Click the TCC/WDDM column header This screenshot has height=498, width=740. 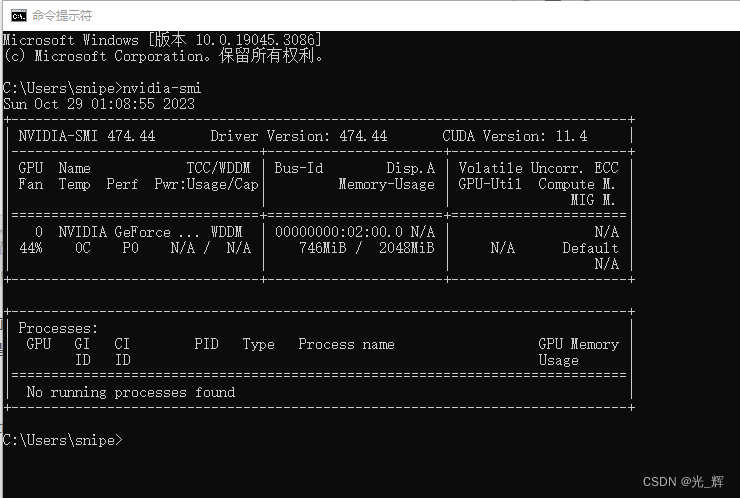pyautogui.click(x=219, y=168)
